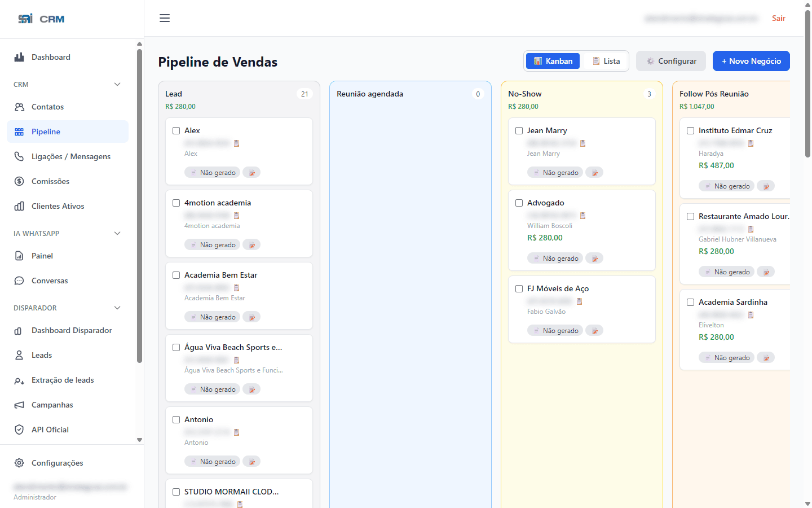The width and height of the screenshot is (812, 508).
Task: Copy phone on Academia Bem Estar card
Action: (x=237, y=288)
